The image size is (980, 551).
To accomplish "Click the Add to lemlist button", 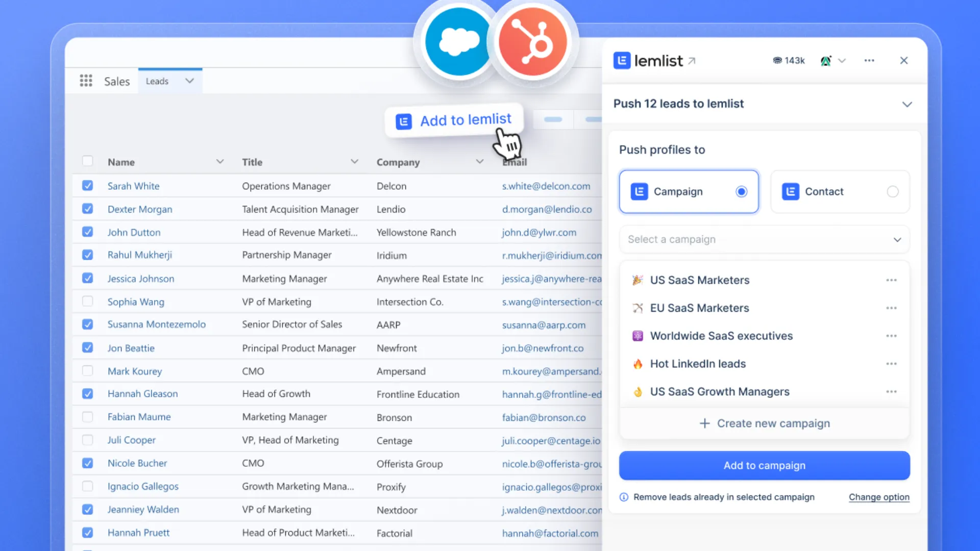I will [454, 121].
